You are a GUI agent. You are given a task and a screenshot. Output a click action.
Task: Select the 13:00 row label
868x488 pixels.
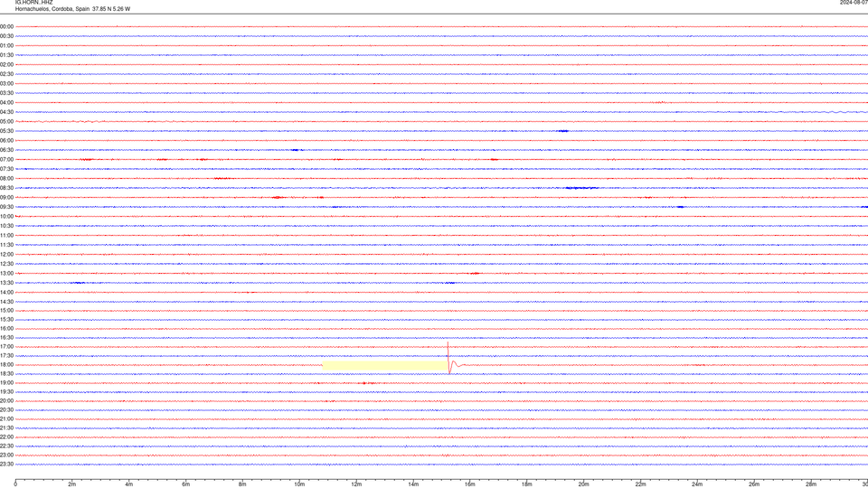(6, 273)
